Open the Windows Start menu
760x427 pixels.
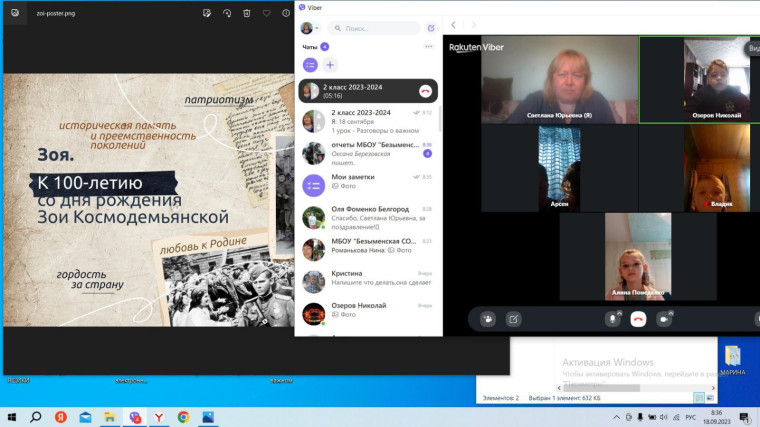click(12, 417)
